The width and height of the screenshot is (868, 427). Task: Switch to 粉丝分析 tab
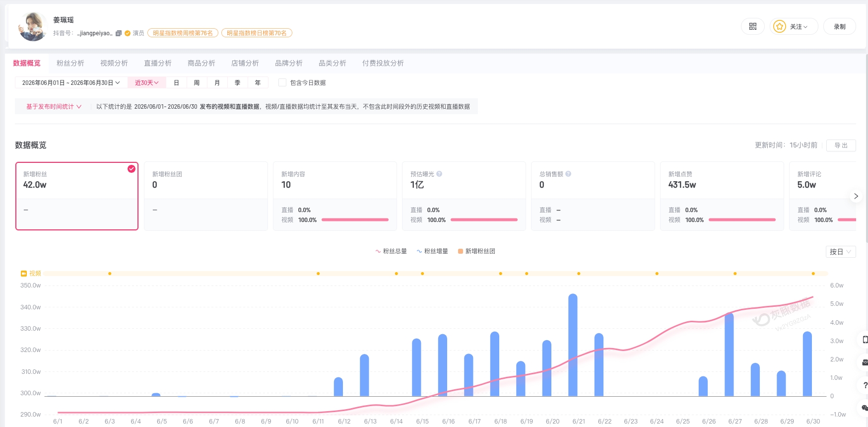[70, 63]
